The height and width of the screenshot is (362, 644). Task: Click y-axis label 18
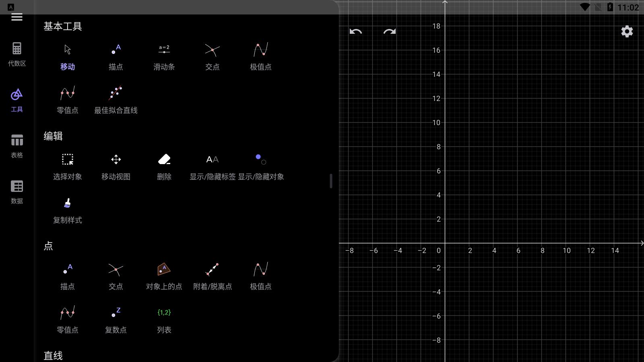click(x=436, y=26)
